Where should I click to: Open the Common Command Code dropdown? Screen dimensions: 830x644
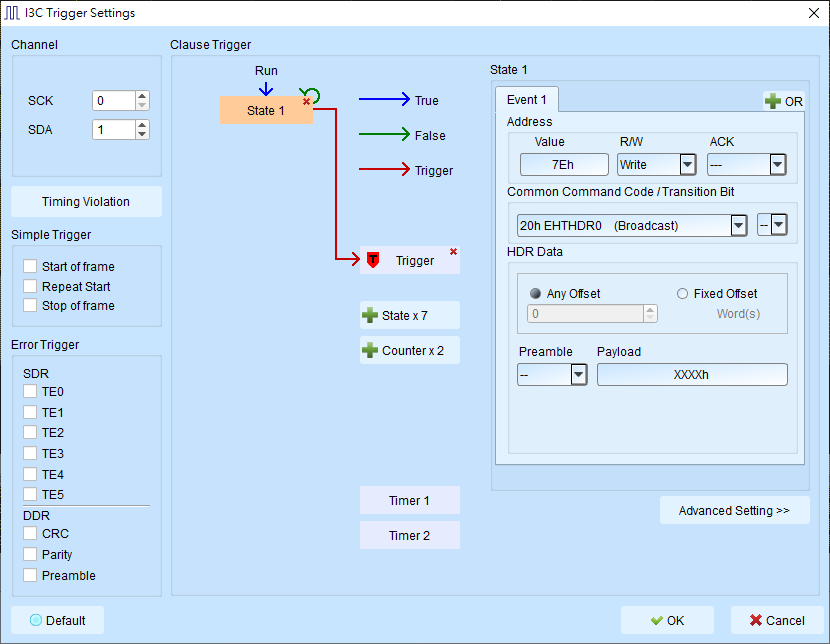pos(738,225)
